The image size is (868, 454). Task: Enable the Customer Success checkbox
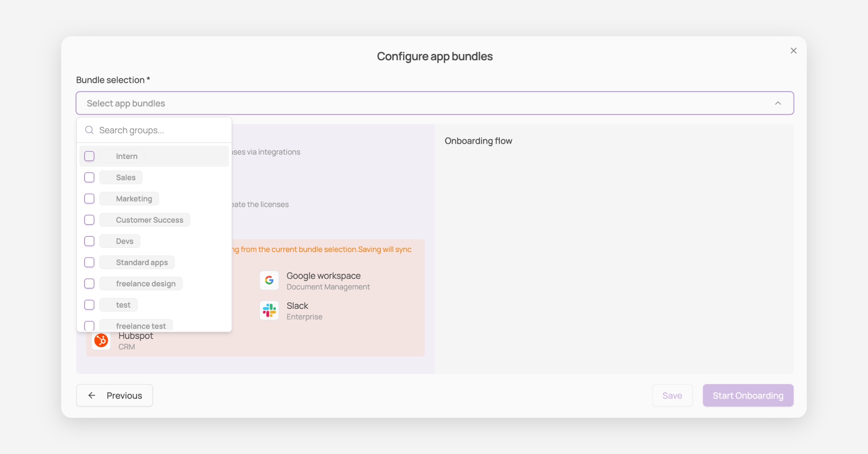(x=89, y=220)
